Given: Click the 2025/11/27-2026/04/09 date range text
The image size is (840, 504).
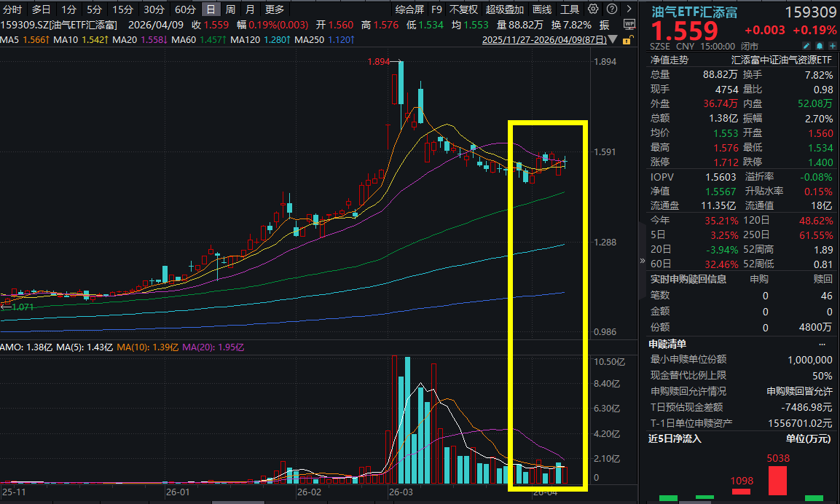Looking at the screenshot, I should (544, 39).
